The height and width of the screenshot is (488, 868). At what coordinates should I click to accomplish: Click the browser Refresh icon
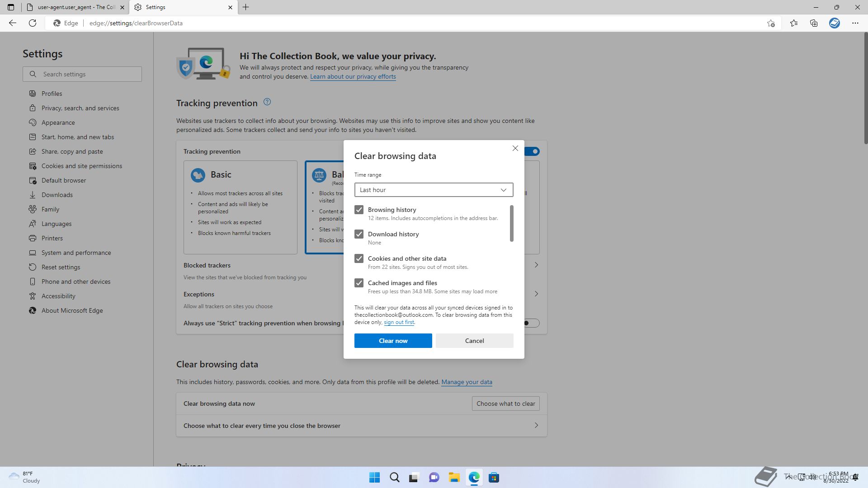coord(33,23)
